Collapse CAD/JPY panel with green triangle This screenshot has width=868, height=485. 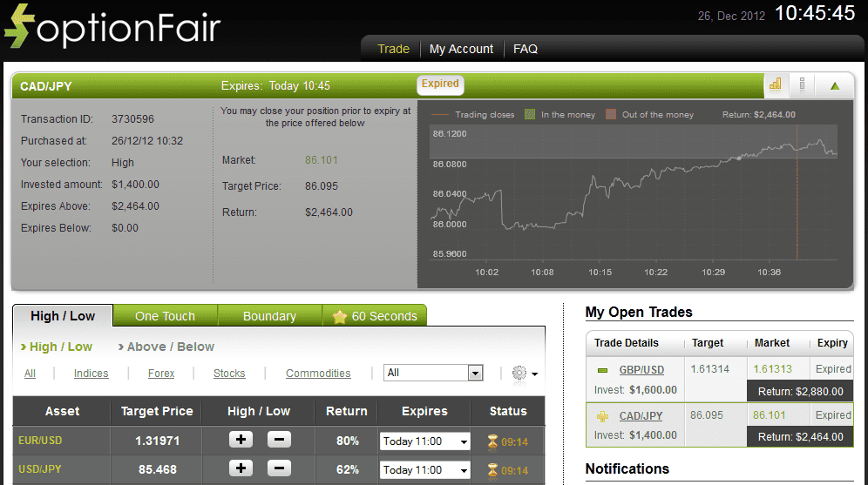[x=835, y=85]
